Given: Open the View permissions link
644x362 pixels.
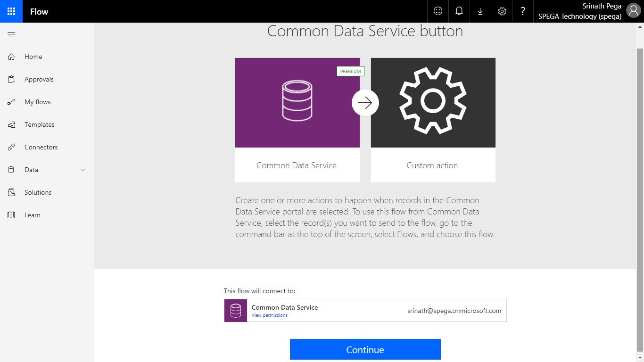Looking at the screenshot, I should click(x=269, y=315).
